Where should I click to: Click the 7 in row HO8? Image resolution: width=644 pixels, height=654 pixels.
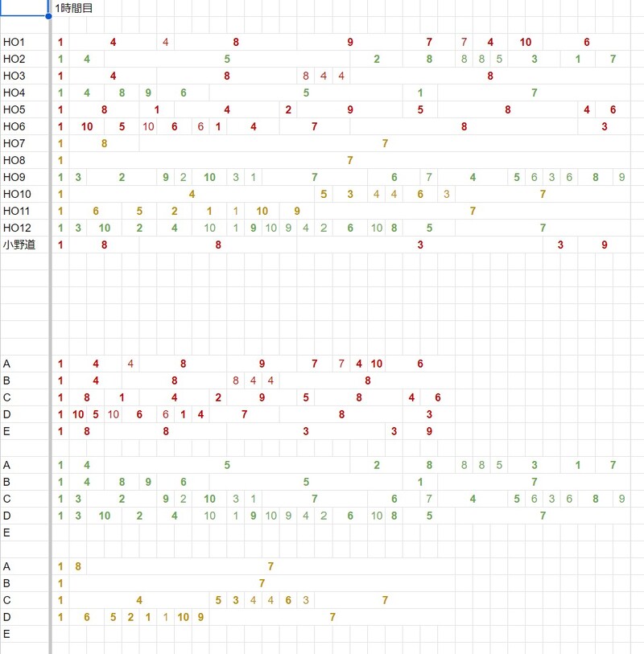(x=350, y=160)
